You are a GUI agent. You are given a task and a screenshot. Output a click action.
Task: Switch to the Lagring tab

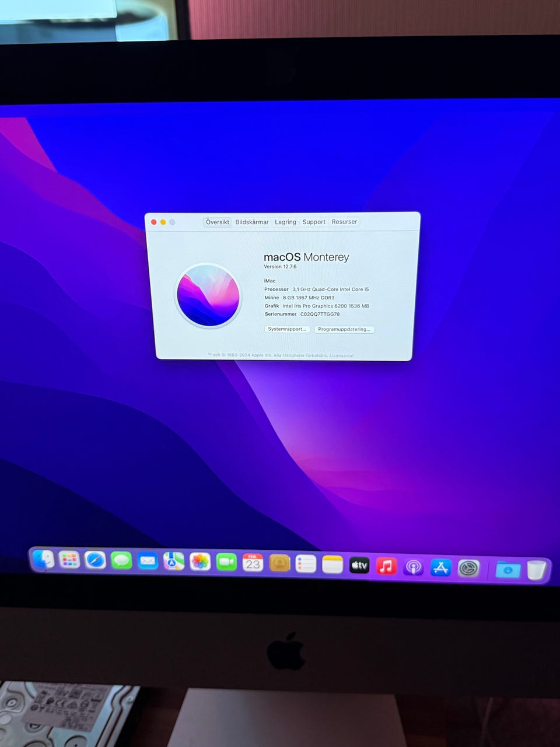285,222
